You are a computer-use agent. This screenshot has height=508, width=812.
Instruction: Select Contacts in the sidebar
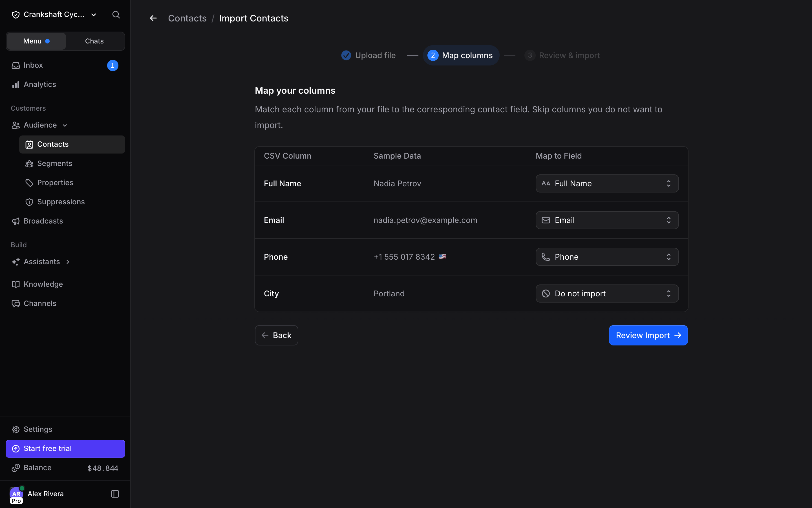[x=72, y=144]
